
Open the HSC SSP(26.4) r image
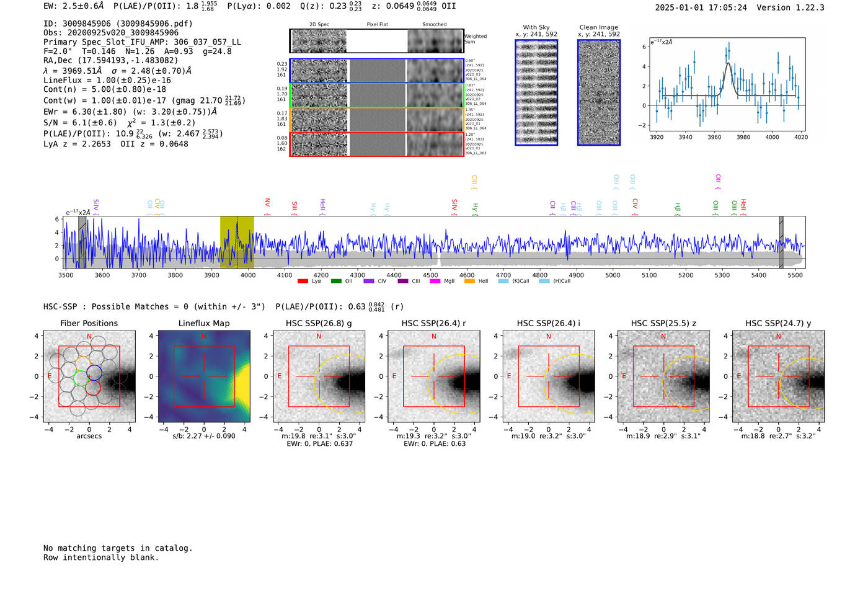(x=434, y=376)
